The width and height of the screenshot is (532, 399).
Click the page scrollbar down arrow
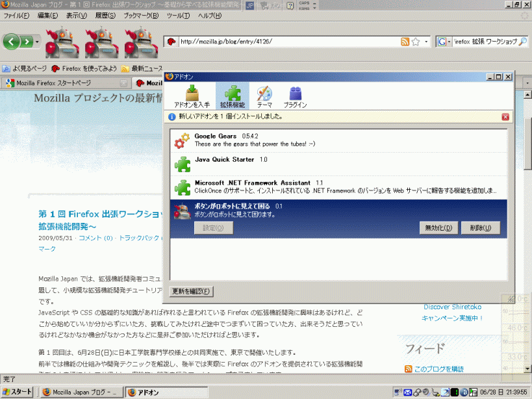(527, 369)
